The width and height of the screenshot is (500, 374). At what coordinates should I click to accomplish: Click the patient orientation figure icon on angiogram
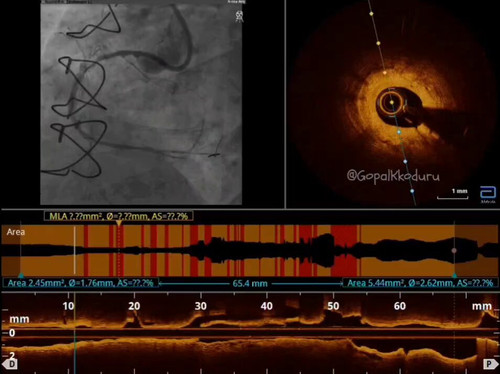(x=239, y=16)
